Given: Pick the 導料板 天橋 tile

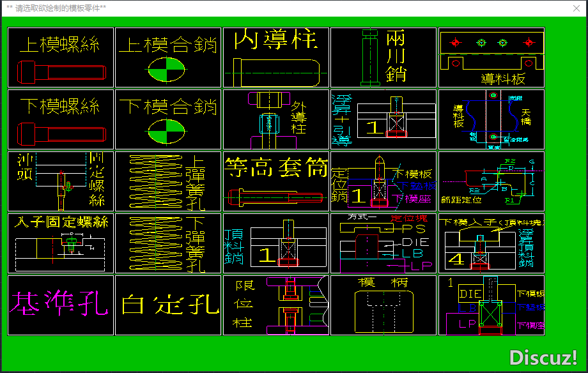Looking at the screenshot, I should [491, 119].
